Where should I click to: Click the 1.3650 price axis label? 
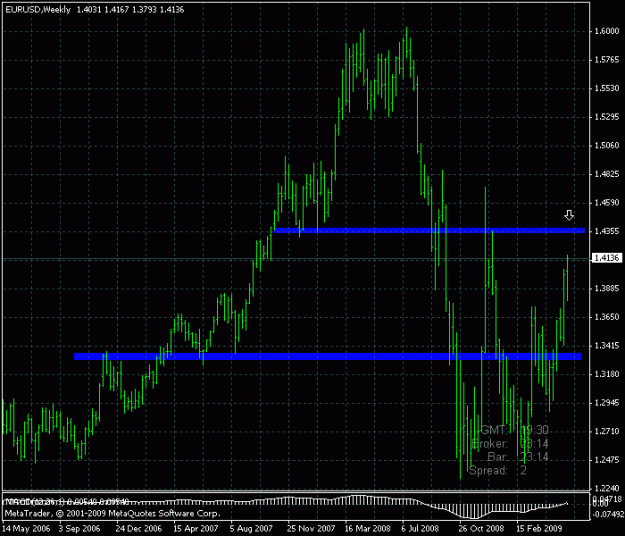(607, 317)
